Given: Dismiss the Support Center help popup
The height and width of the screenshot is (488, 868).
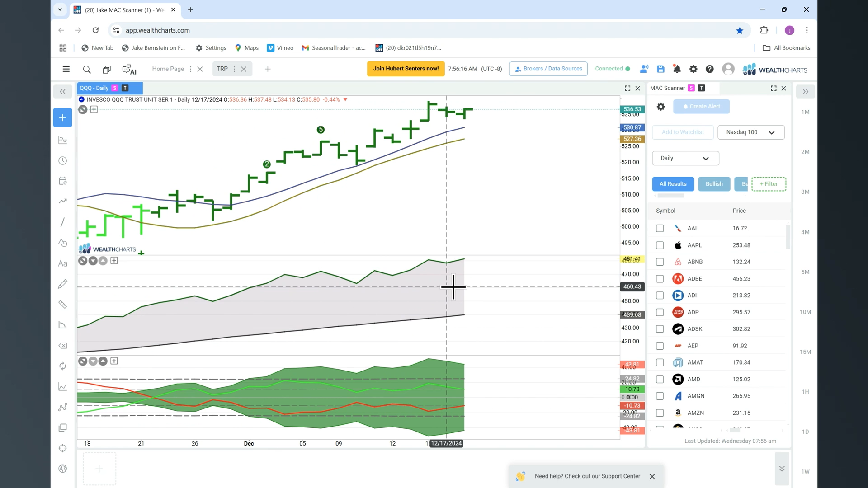Looking at the screenshot, I should point(652,477).
